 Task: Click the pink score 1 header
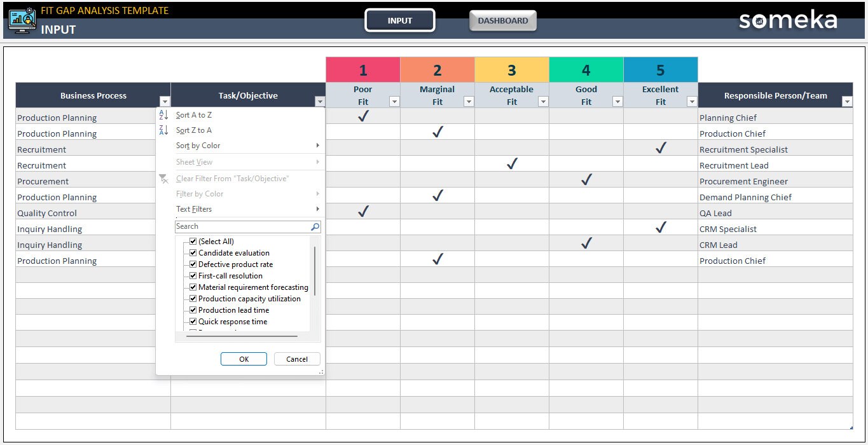coord(363,70)
